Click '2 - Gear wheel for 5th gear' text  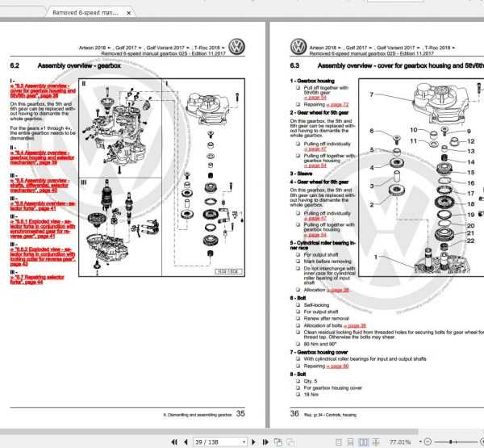tap(319, 112)
